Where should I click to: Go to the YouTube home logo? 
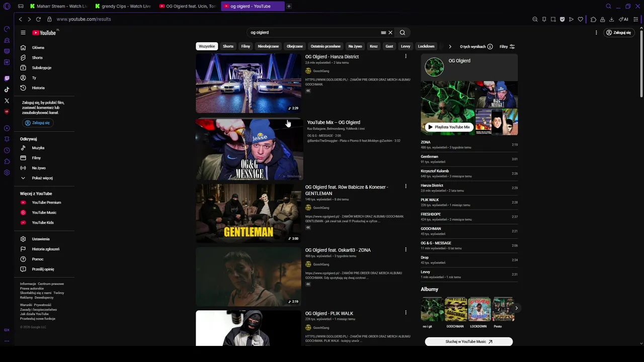[x=44, y=33]
